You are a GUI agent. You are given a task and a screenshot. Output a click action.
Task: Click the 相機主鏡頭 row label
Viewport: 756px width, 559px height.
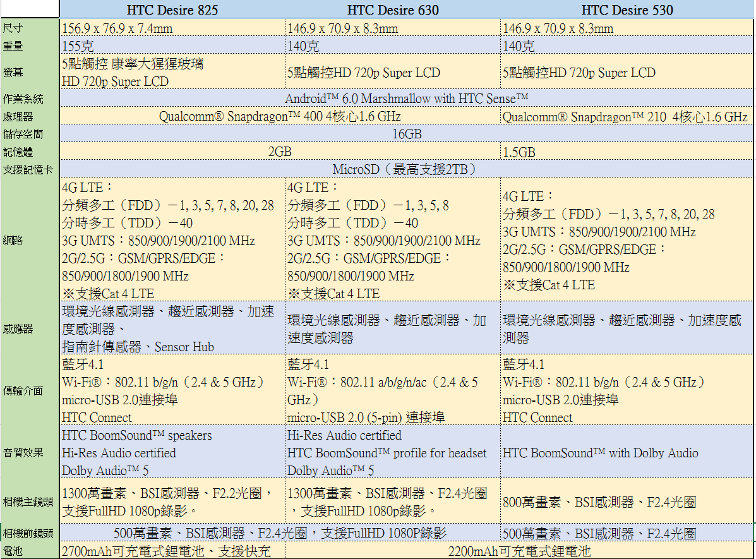click(30, 502)
